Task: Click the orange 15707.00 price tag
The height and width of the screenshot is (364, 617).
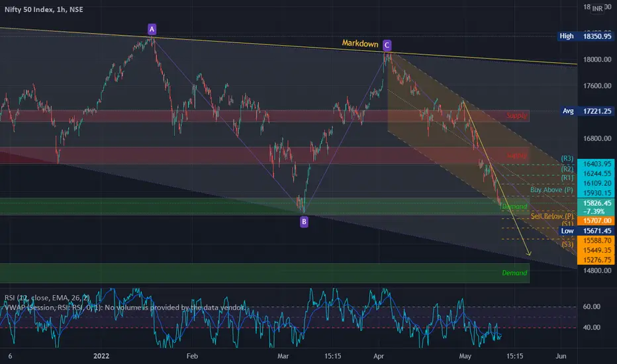Action: [x=596, y=221]
